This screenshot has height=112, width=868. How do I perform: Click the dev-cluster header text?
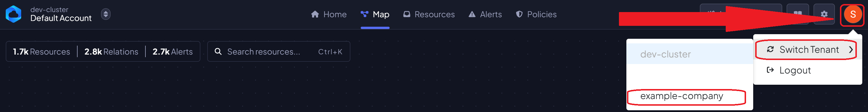click(49, 9)
